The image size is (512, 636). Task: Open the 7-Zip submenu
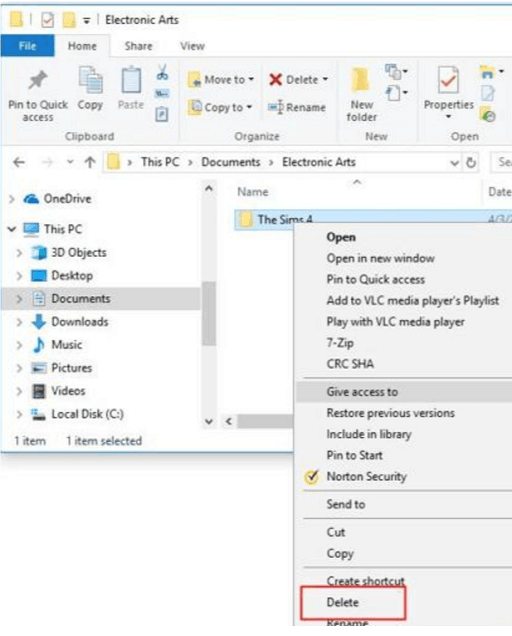coord(340,343)
